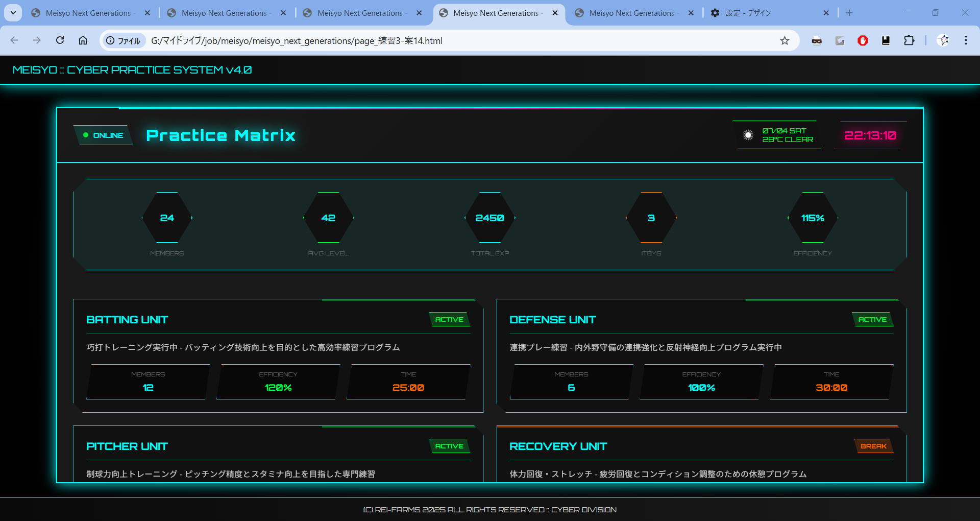
Task: Open a new browser tab
Action: pyautogui.click(x=849, y=13)
